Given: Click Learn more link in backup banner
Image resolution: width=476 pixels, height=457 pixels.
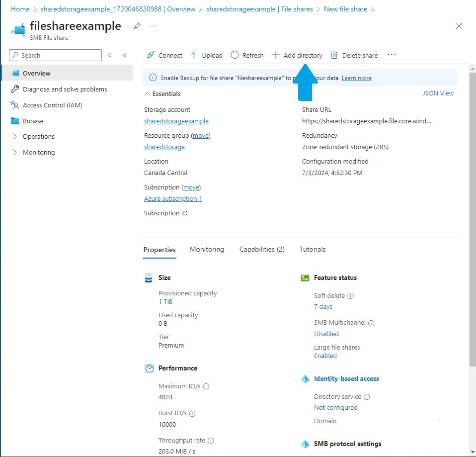Looking at the screenshot, I should [356, 78].
